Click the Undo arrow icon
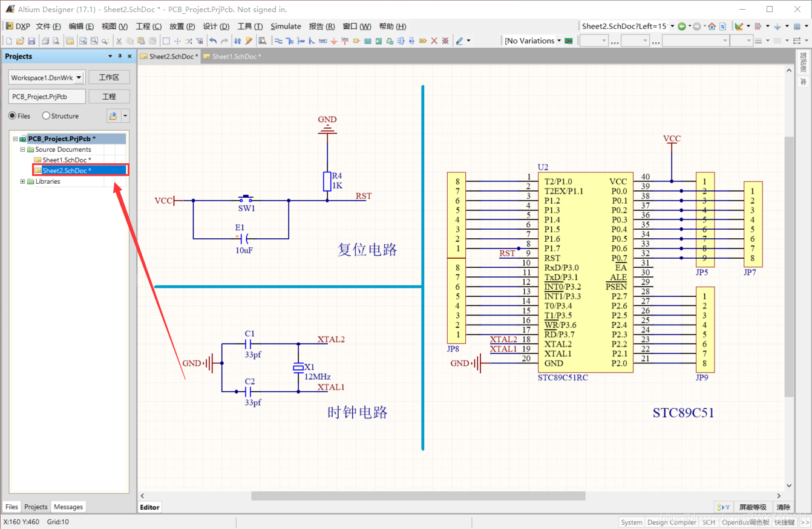 [213, 41]
